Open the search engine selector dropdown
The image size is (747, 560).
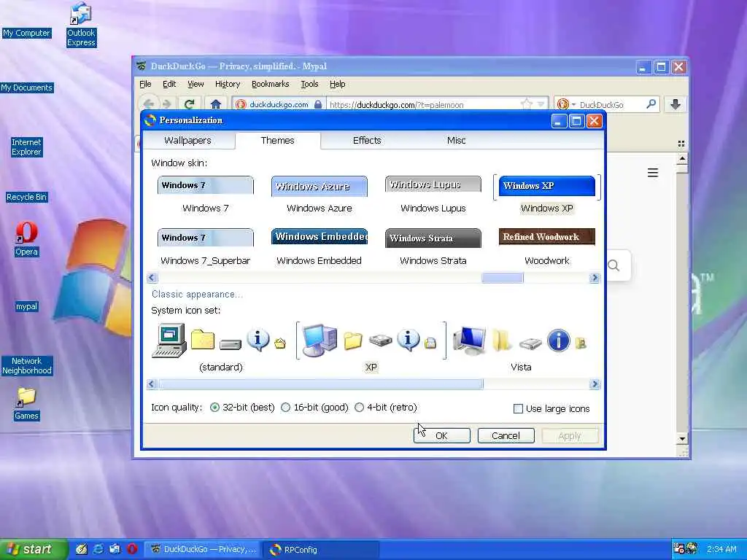coord(565,104)
